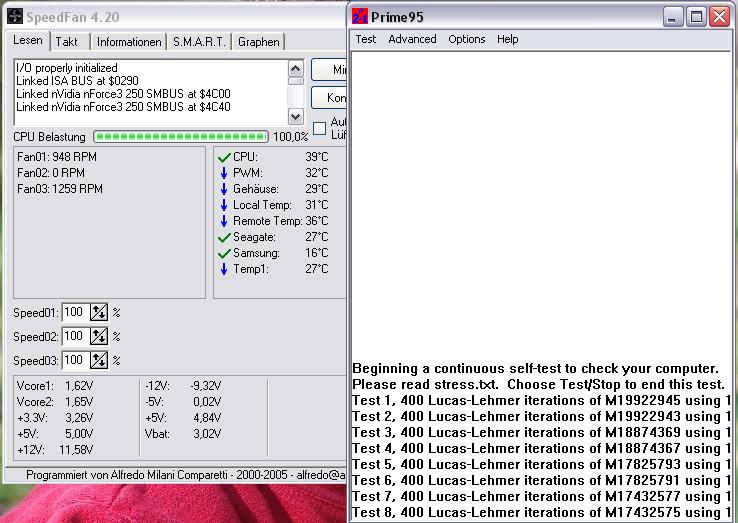The height and width of the screenshot is (523, 738).
Task: Click the 'Fan01: 948 RPM' reading
Action: (x=57, y=157)
